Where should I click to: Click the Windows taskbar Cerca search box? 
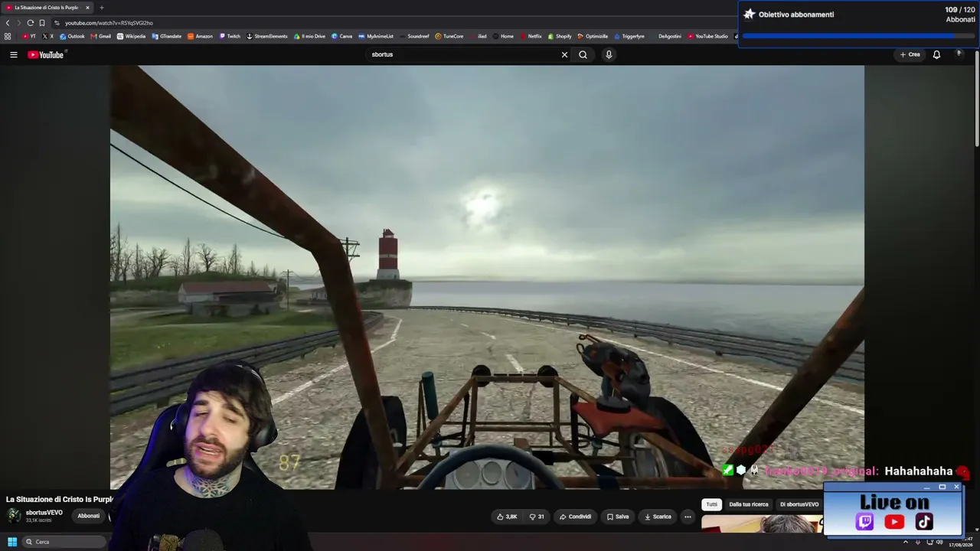[64, 542]
